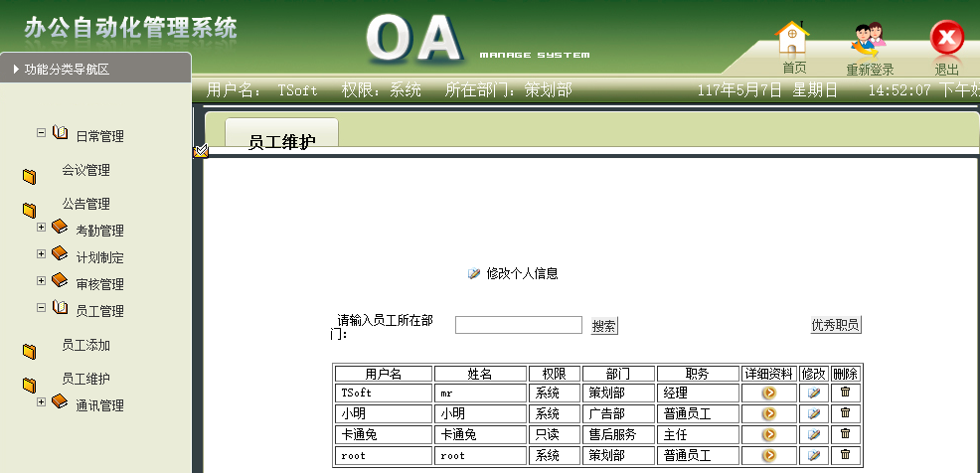Click the 姓名 column header
The height and width of the screenshot is (473, 980).
point(481,374)
